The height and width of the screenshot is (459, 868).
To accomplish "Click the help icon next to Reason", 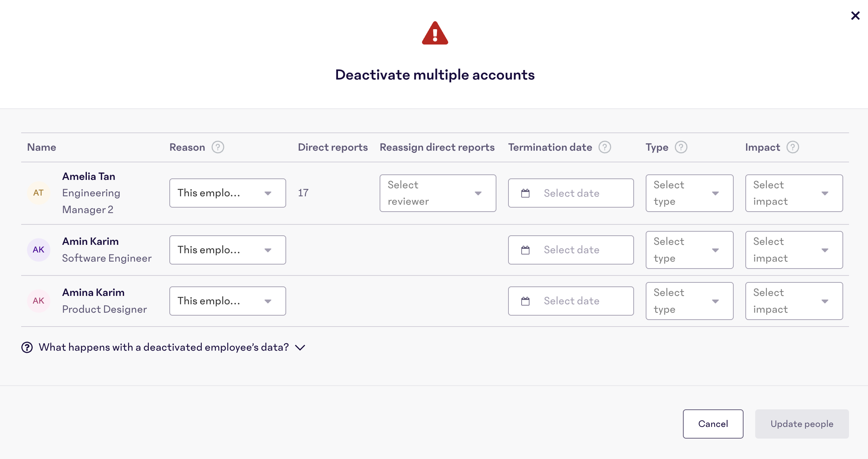I will pyautogui.click(x=218, y=147).
